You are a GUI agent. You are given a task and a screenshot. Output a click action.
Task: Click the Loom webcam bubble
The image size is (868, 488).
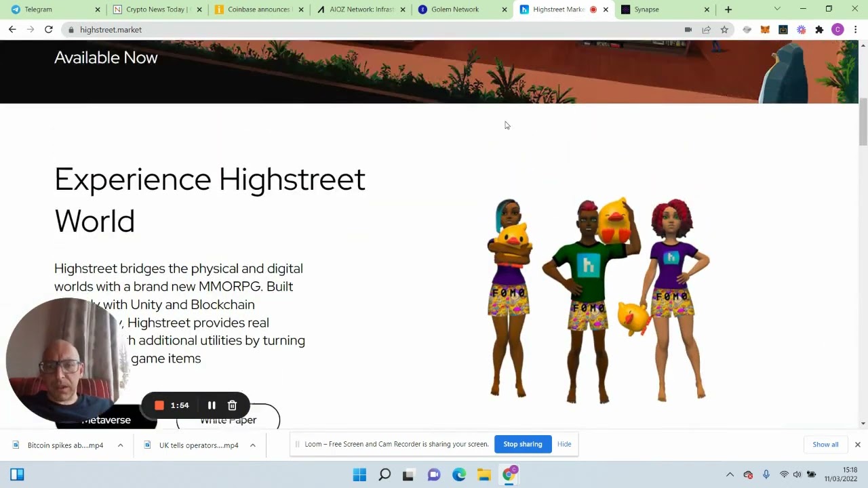pyautogui.click(x=67, y=360)
